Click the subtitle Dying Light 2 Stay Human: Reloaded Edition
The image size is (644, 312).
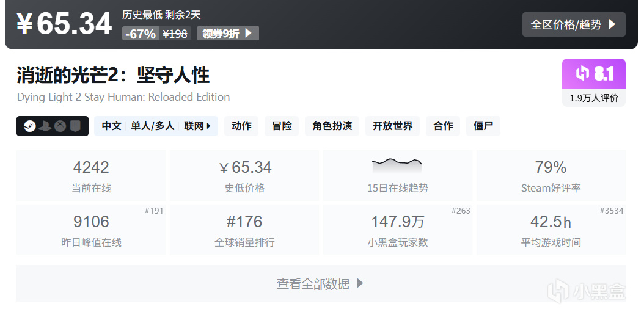pyautogui.click(x=123, y=97)
